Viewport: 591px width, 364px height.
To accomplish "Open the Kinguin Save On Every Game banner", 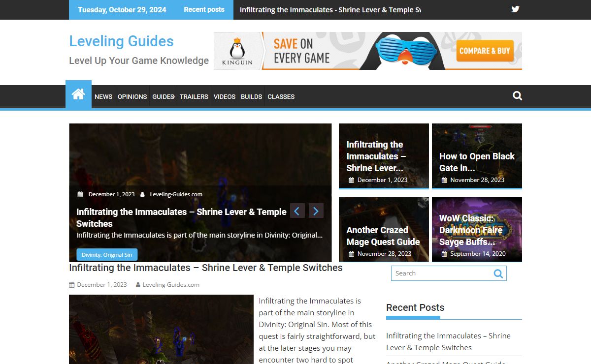I will [368, 51].
